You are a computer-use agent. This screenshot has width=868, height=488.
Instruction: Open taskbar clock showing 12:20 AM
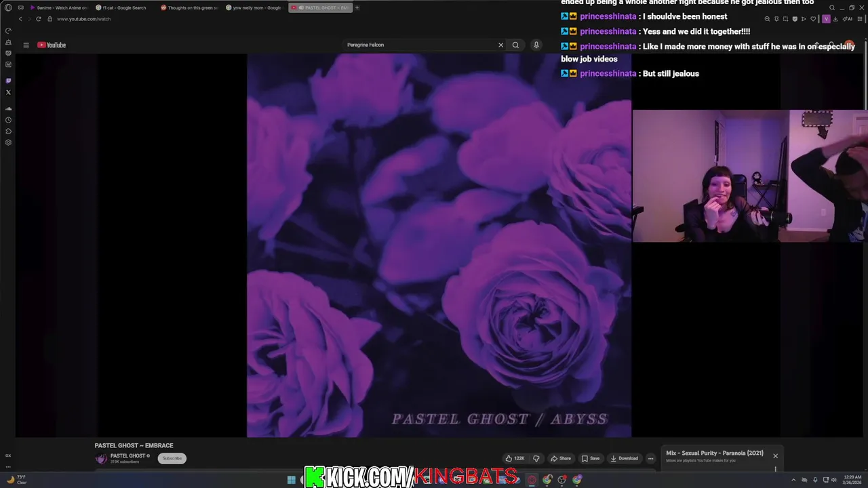coord(852,480)
